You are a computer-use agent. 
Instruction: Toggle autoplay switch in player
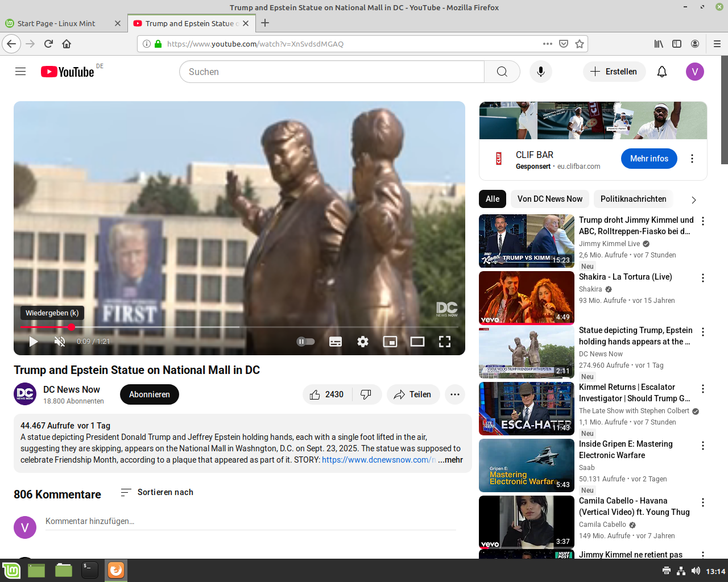point(305,342)
